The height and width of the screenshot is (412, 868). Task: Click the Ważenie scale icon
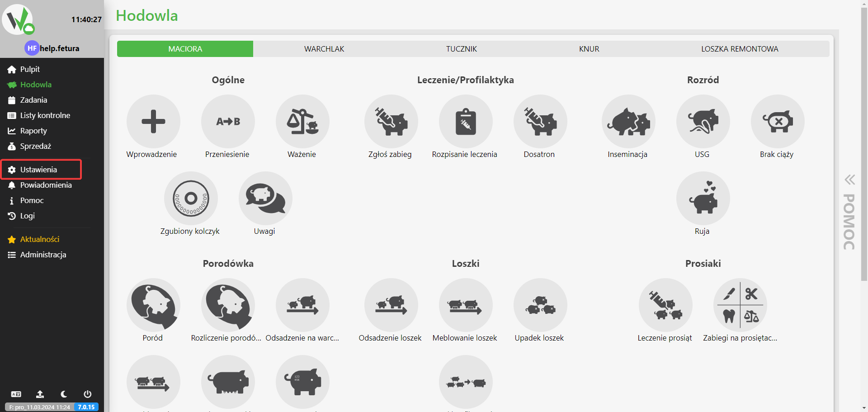[x=302, y=122]
